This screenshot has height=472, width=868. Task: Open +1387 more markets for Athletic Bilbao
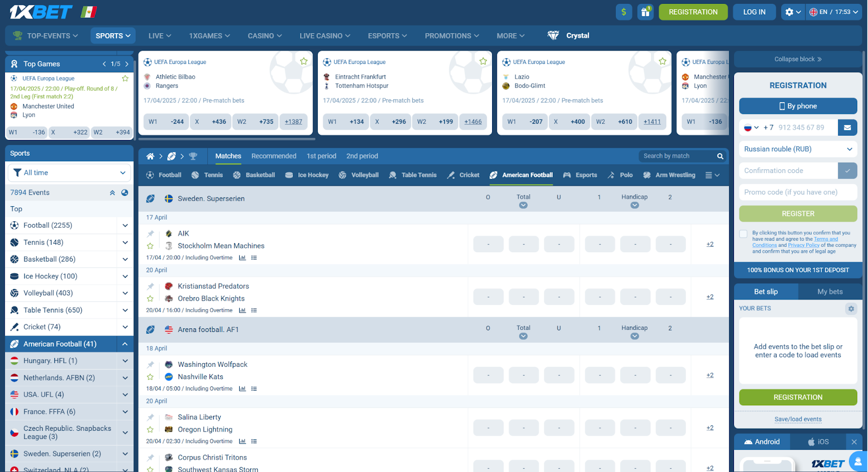pyautogui.click(x=293, y=122)
